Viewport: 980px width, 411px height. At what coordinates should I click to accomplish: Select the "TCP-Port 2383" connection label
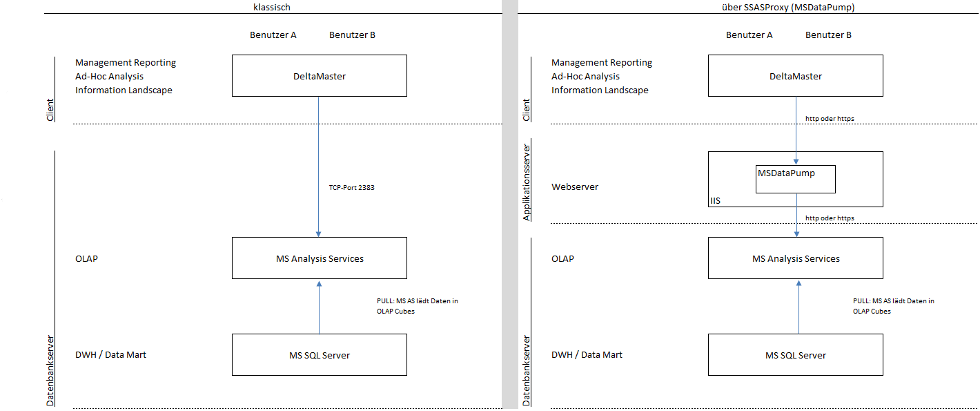click(x=351, y=187)
